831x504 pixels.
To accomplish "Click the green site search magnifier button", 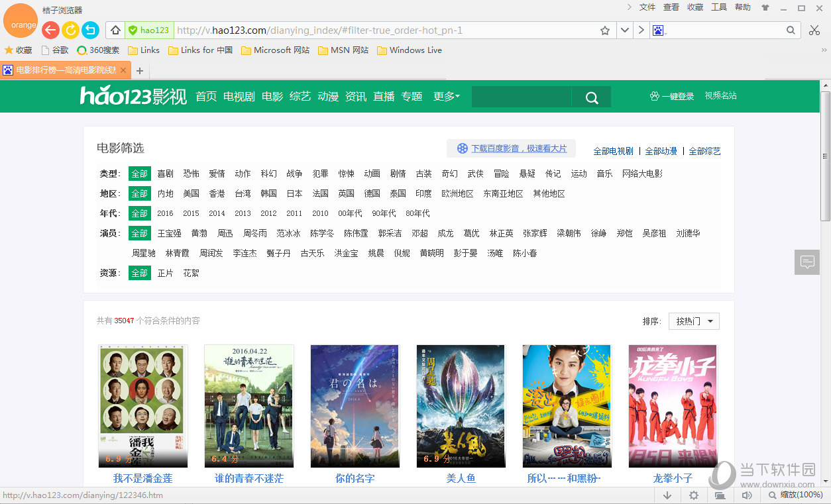I will [592, 97].
